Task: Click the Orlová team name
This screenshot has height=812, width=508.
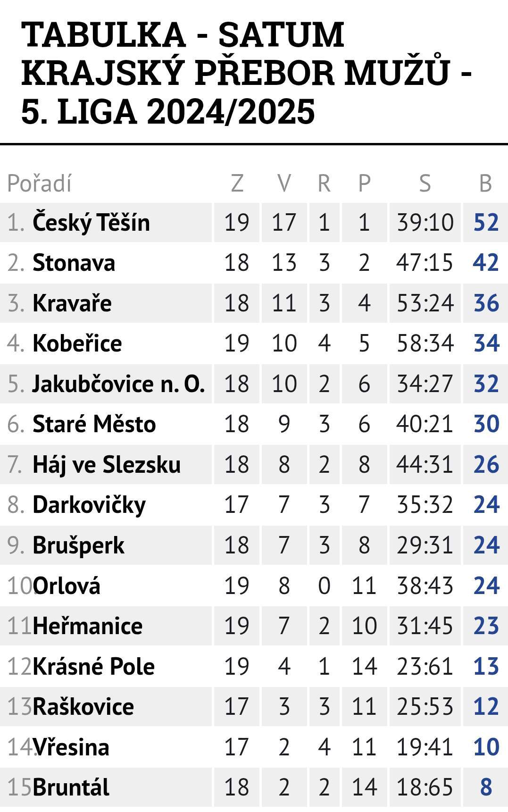Action: tap(67, 586)
